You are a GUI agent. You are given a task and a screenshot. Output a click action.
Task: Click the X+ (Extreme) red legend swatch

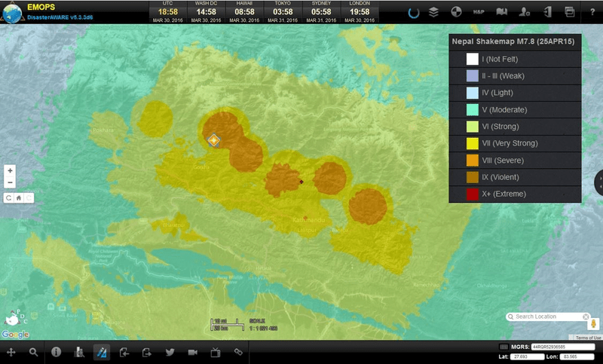pyautogui.click(x=458, y=194)
